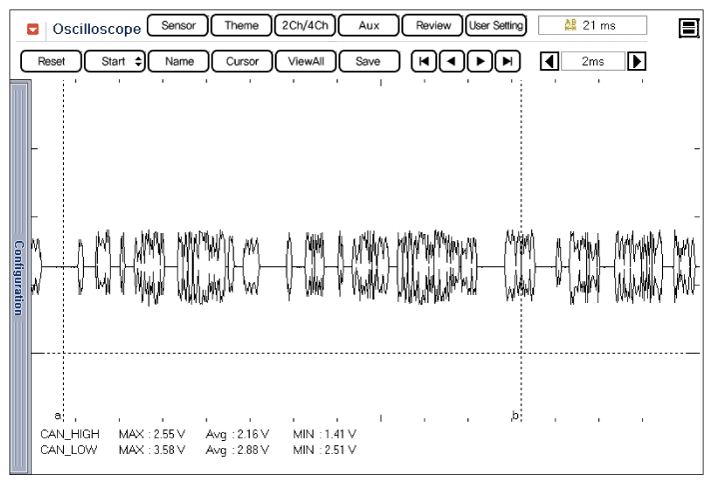Click the 2ms time base field
Screen dimensions: 713x484
click(x=592, y=61)
